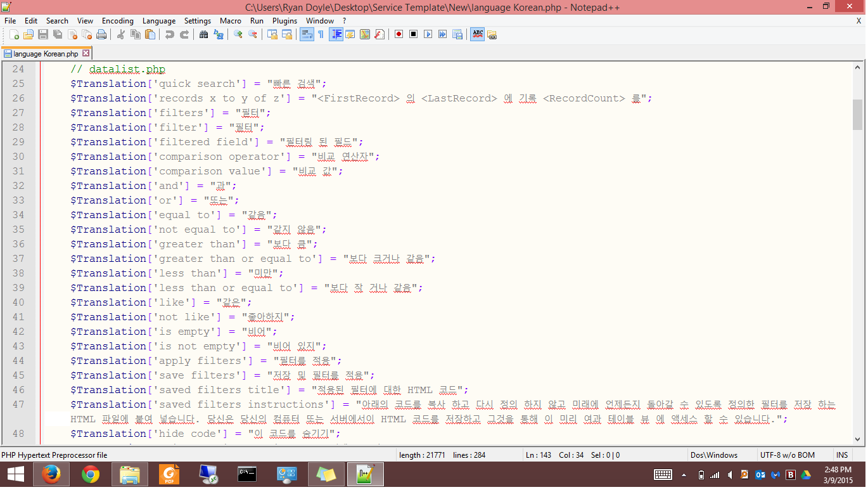Zoom in with magnifier plus icon
Viewport: 868px width, 492px height.
(238, 34)
